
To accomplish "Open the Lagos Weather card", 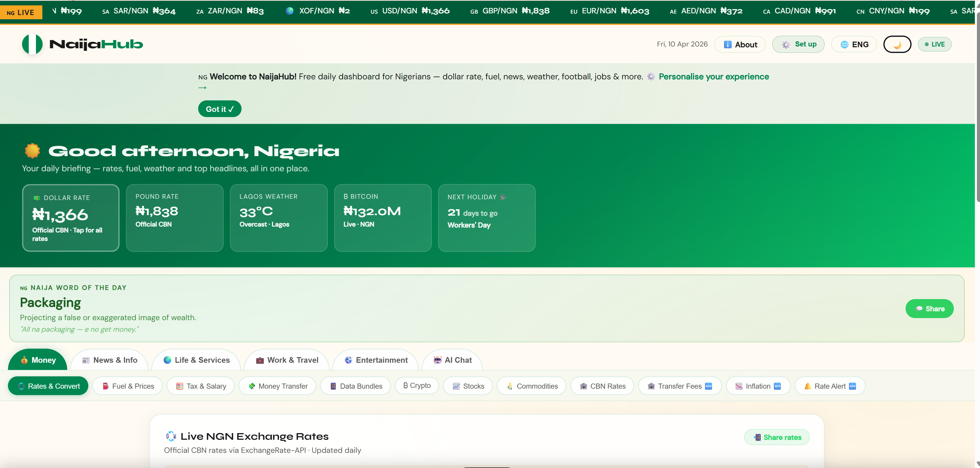I will click(279, 218).
